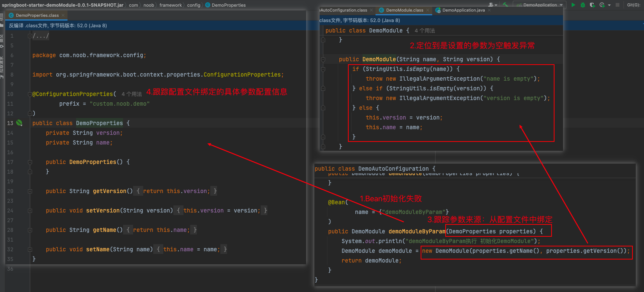The width and height of the screenshot is (644, 292).
Task: Collapse the @ConfigurationProperties annotation at line 10
Action: tap(30, 94)
